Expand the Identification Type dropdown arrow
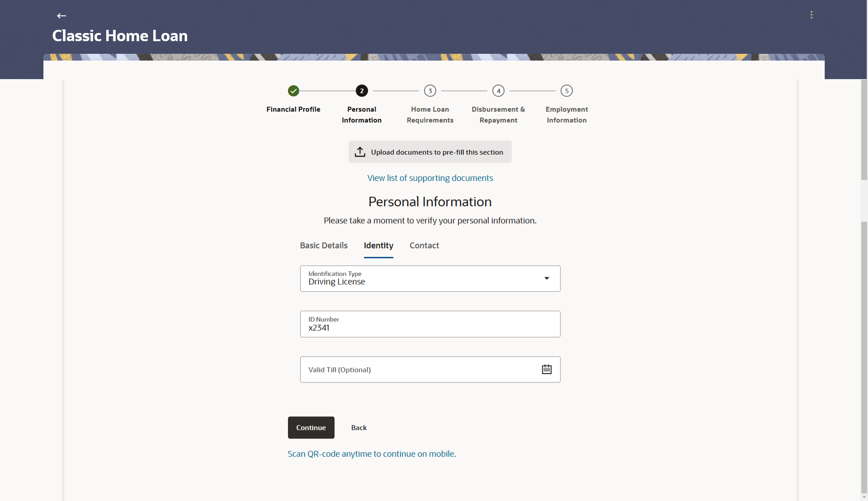868x501 pixels. click(x=547, y=279)
